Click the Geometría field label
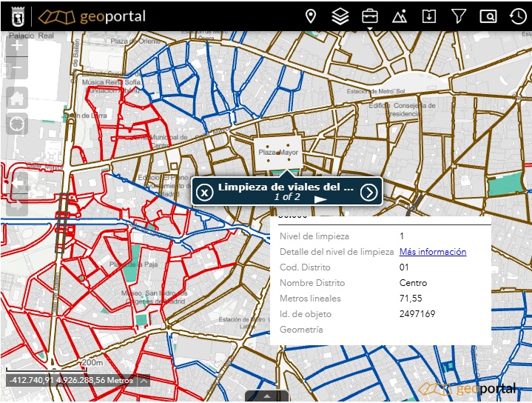Viewport: 532px width, 403px height. tap(301, 329)
